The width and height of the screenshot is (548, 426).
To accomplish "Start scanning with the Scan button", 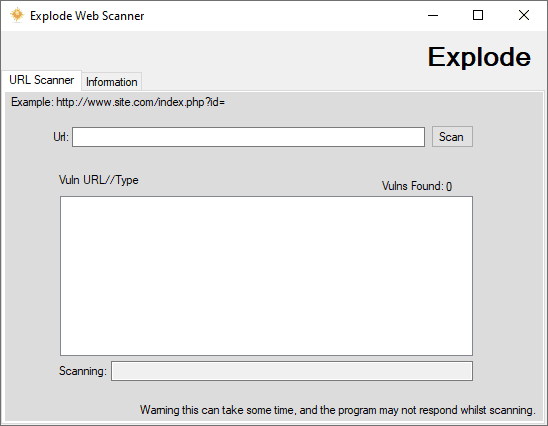I will (x=452, y=137).
